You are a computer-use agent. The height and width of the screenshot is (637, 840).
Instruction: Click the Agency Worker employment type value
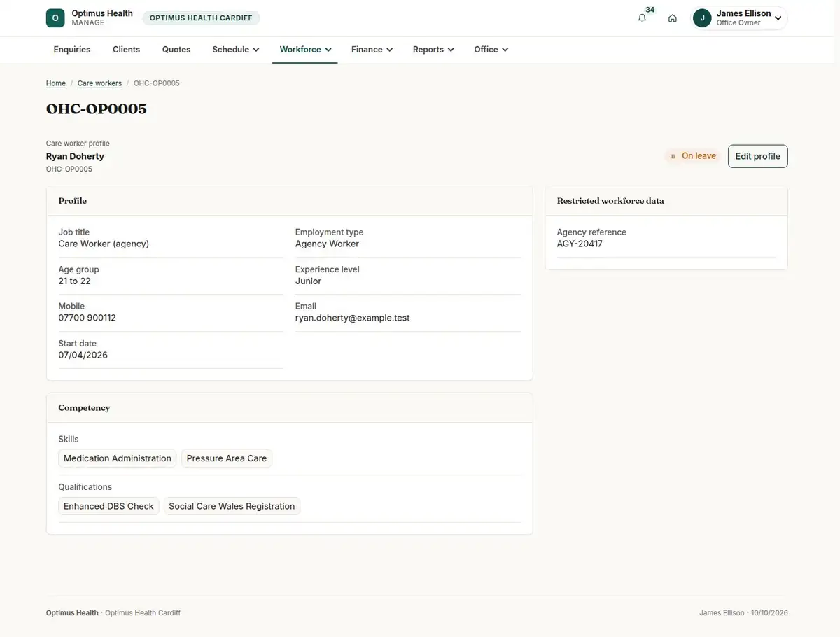(x=327, y=244)
